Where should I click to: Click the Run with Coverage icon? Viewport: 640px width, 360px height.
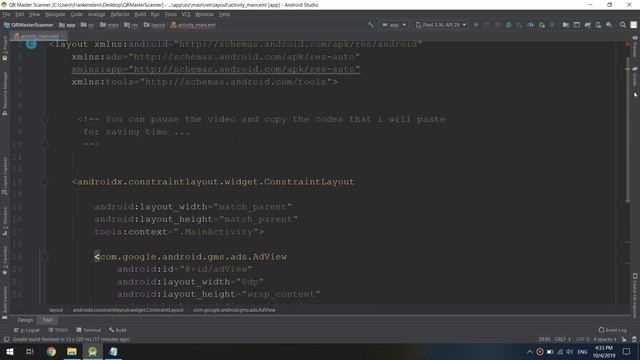tap(519, 25)
